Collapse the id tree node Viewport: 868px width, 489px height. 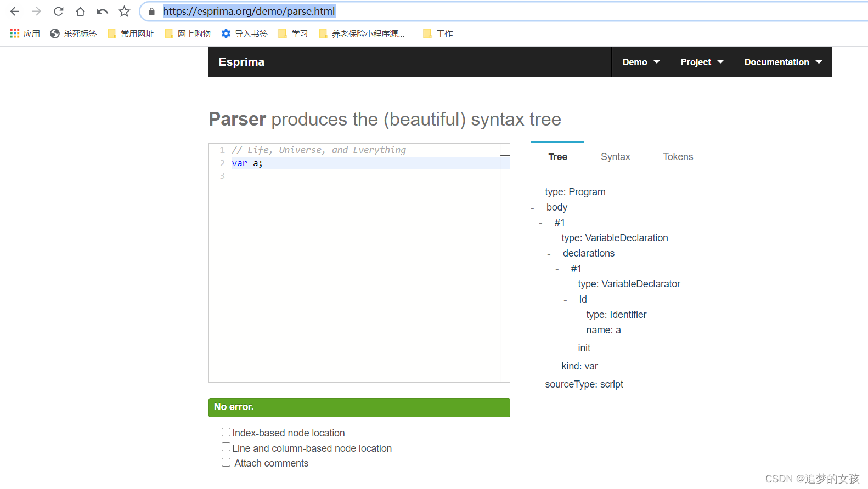coord(565,300)
